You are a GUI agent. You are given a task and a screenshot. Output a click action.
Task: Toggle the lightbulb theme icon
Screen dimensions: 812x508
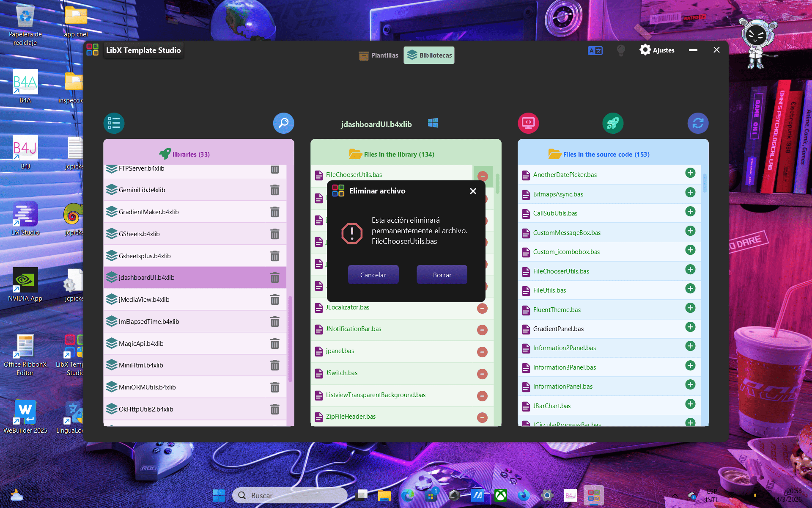[x=621, y=50]
